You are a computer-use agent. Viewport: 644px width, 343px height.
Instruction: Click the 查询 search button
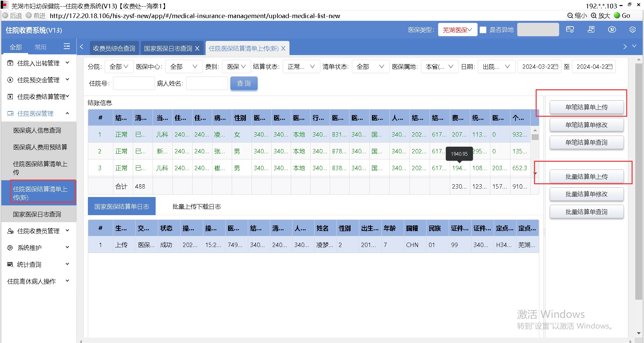pos(244,83)
